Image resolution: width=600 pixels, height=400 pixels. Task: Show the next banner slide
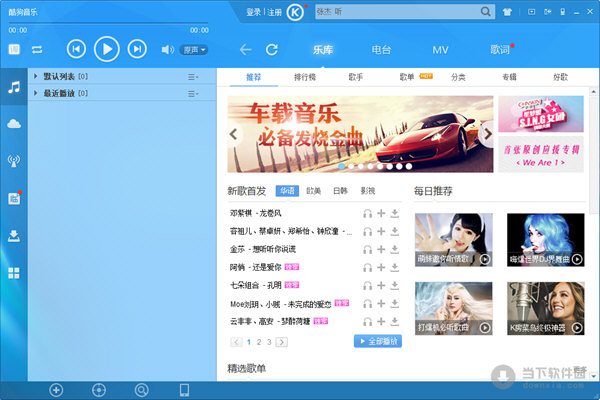tap(487, 134)
